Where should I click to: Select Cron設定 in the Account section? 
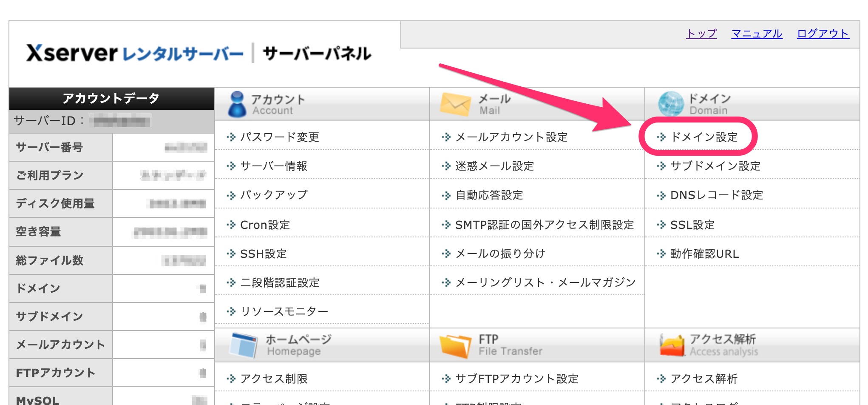pos(265,225)
